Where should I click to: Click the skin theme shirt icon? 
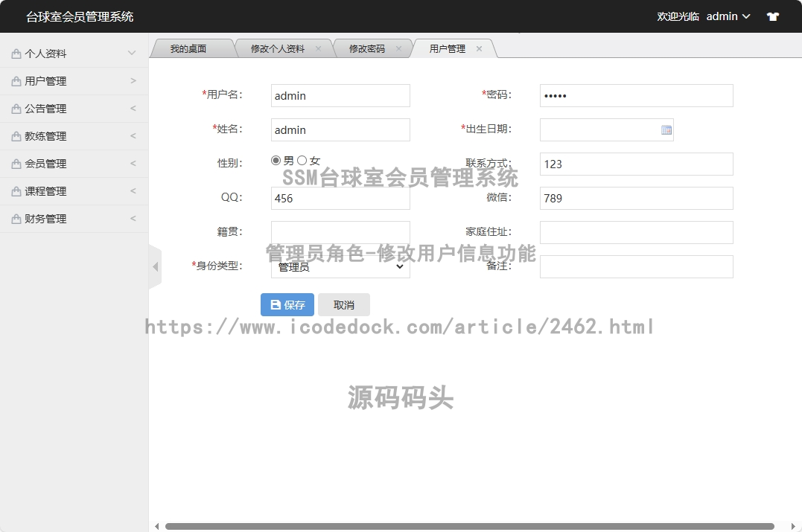(772, 16)
